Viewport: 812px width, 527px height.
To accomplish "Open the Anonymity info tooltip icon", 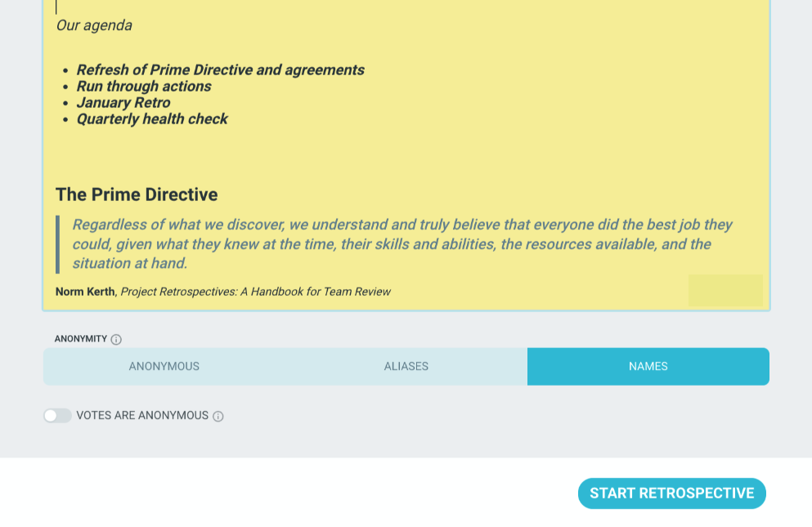I will click(x=116, y=340).
